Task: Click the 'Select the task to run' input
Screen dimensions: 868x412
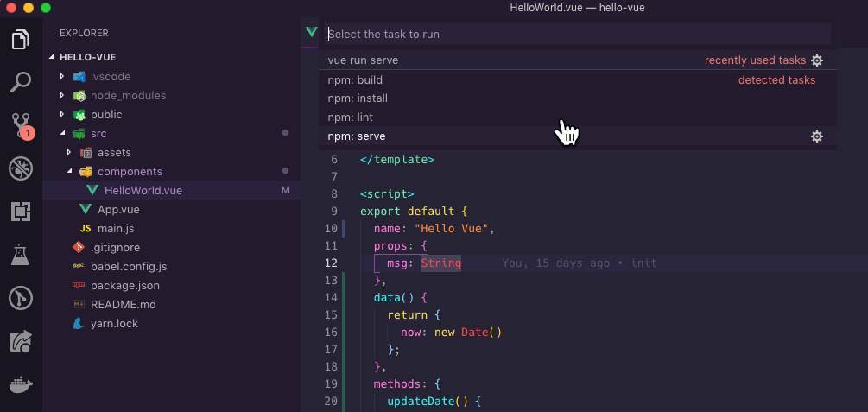Action: coord(577,35)
